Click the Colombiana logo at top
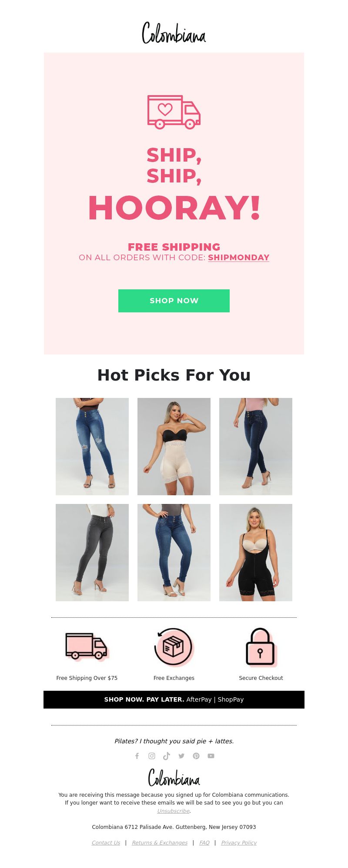 click(x=174, y=33)
